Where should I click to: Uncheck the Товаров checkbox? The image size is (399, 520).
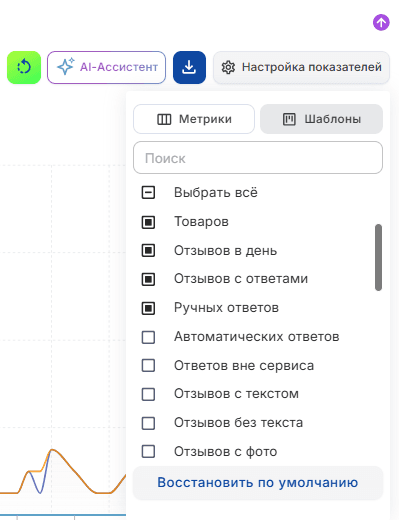click(148, 222)
